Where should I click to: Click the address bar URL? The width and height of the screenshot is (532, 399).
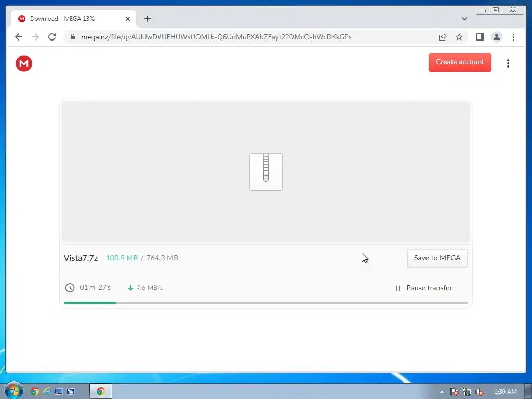click(x=216, y=37)
